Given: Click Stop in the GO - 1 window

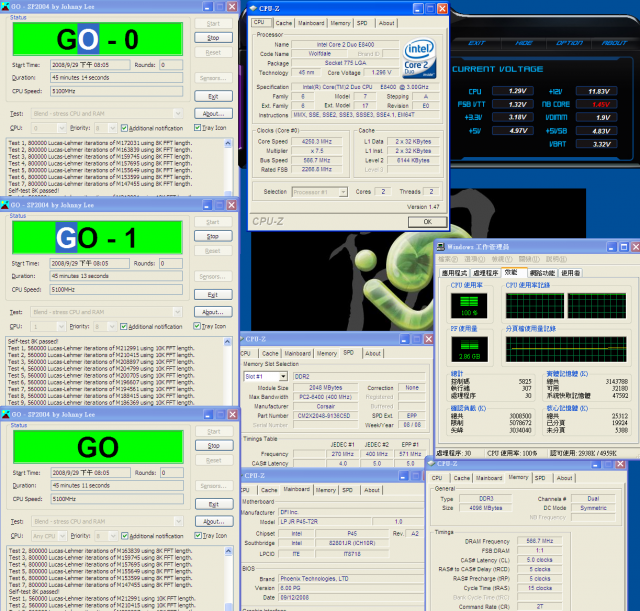Looking at the screenshot, I should tap(213, 236).
